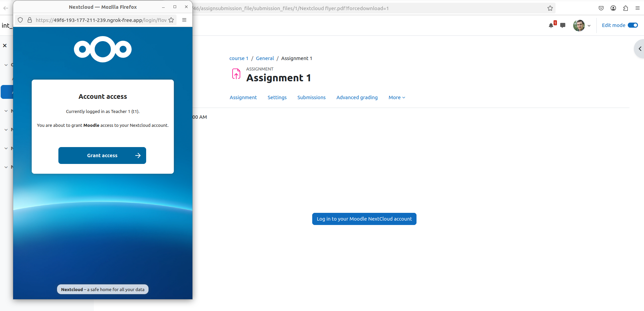The height and width of the screenshot is (311, 644).
Task: Open the popup window hamburger menu
Action: tap(184, 20)
